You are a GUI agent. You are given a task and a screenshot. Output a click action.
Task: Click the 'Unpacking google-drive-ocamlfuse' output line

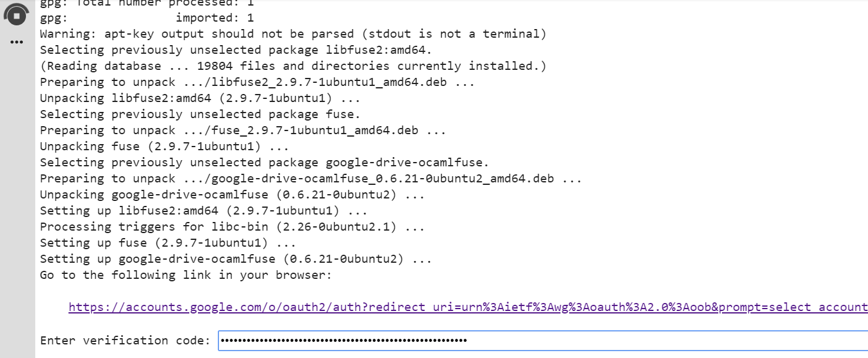point(232,195)
